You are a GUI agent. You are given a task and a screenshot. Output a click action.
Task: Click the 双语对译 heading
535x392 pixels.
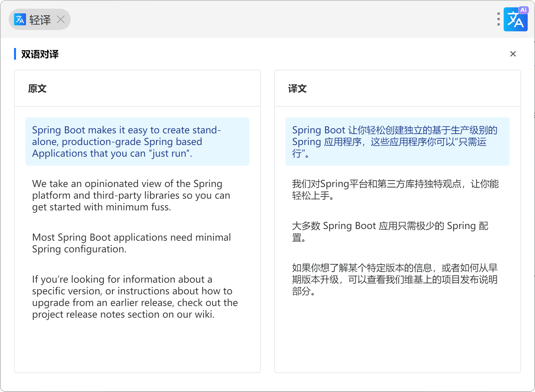40,54
